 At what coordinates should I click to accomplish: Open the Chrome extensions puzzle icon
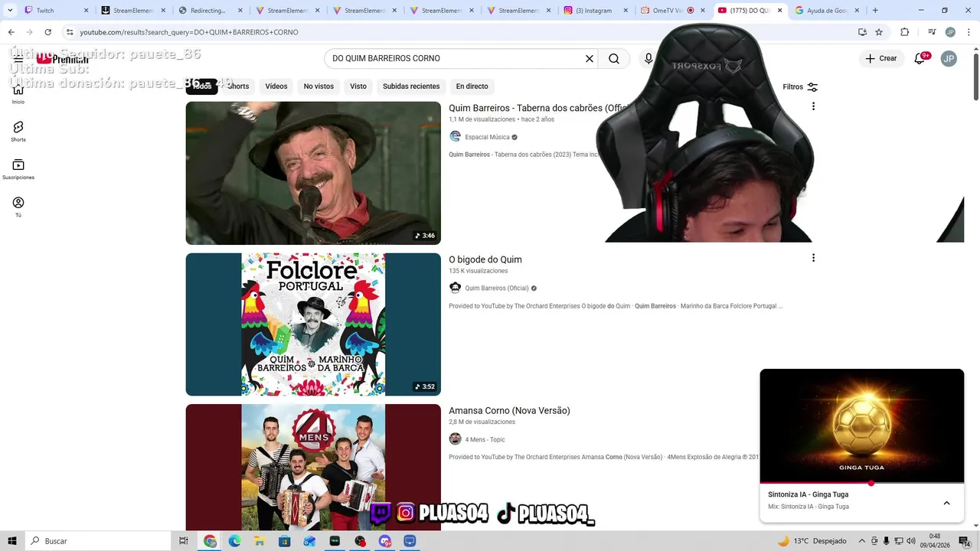[x=905, y=32]
